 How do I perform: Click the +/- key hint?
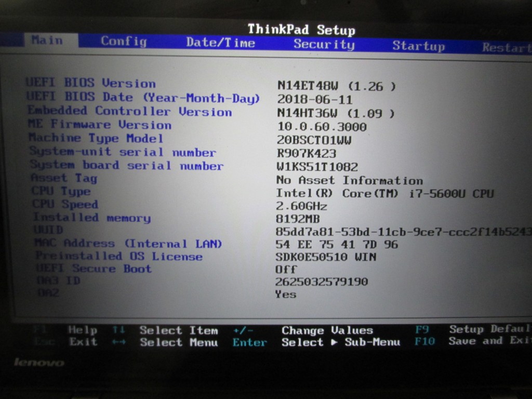(x=243, y=330)
